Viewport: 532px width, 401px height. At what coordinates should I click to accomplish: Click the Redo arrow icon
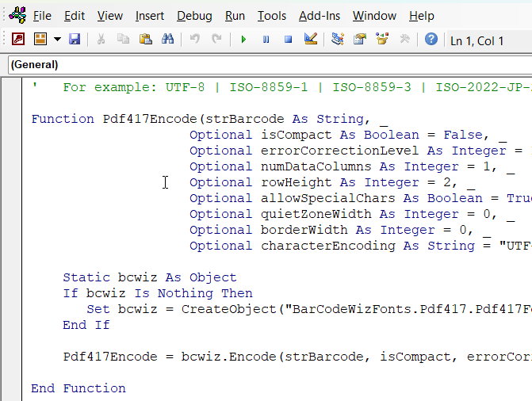click(216, 40)
